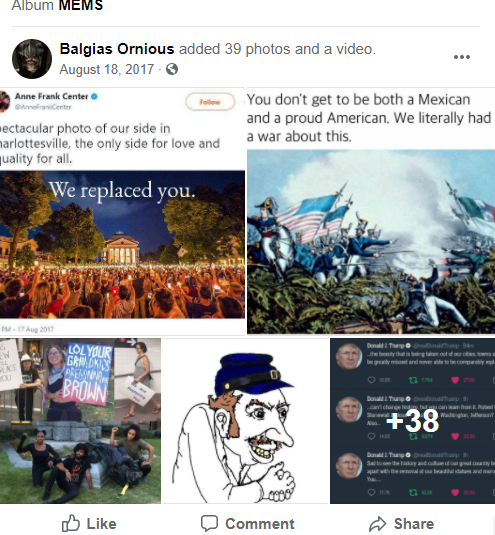
Task: Click the verified badge beside Anne Frank Center
Action: coord(94,97)
